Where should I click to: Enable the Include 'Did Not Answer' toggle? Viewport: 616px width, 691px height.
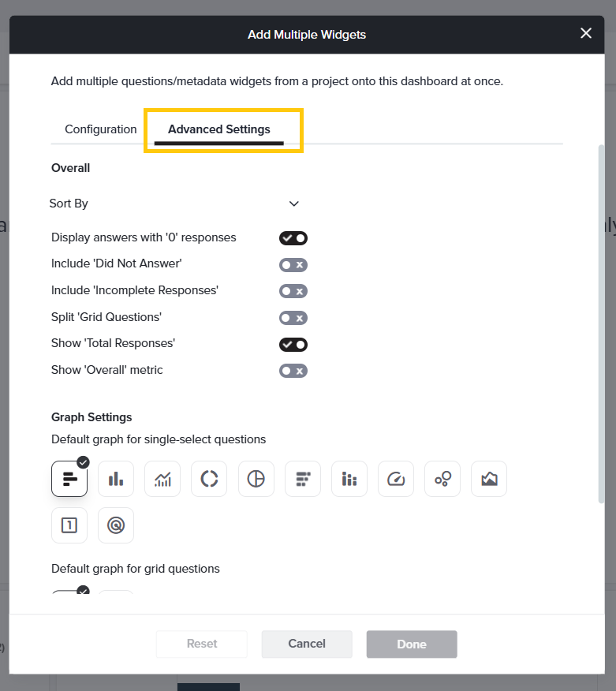(x=293, y=265)
